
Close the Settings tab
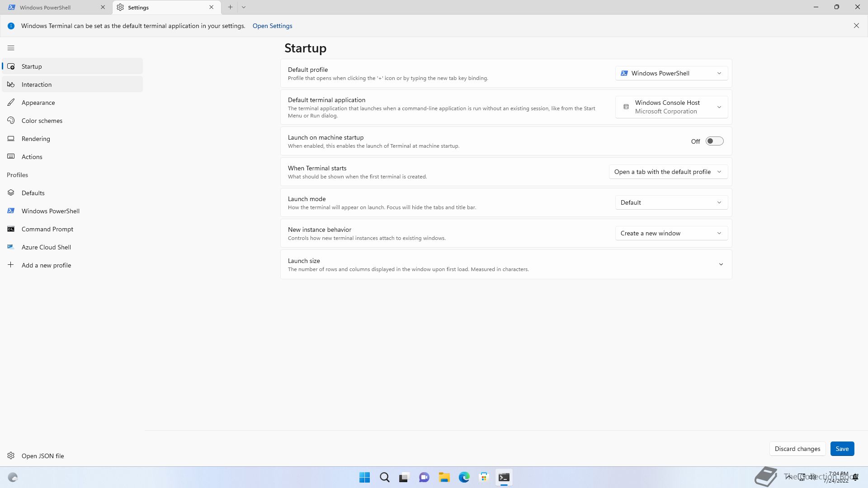211,7
